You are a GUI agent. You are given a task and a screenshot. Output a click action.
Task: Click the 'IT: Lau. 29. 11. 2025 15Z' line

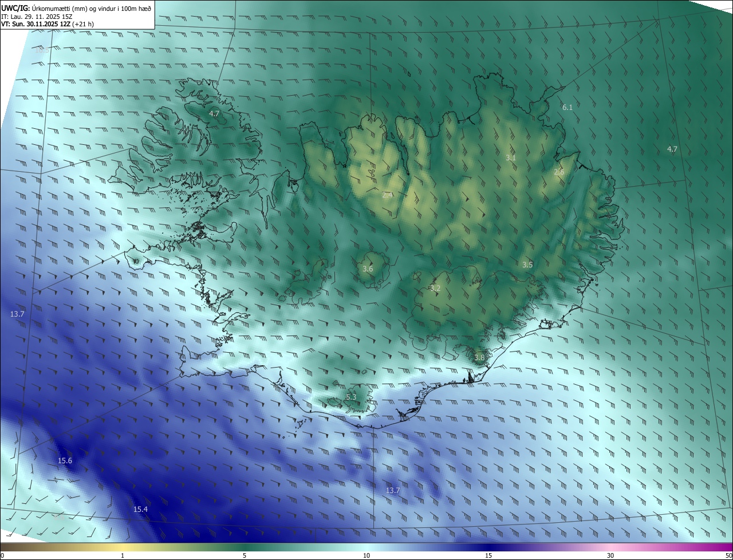[37, 16]
